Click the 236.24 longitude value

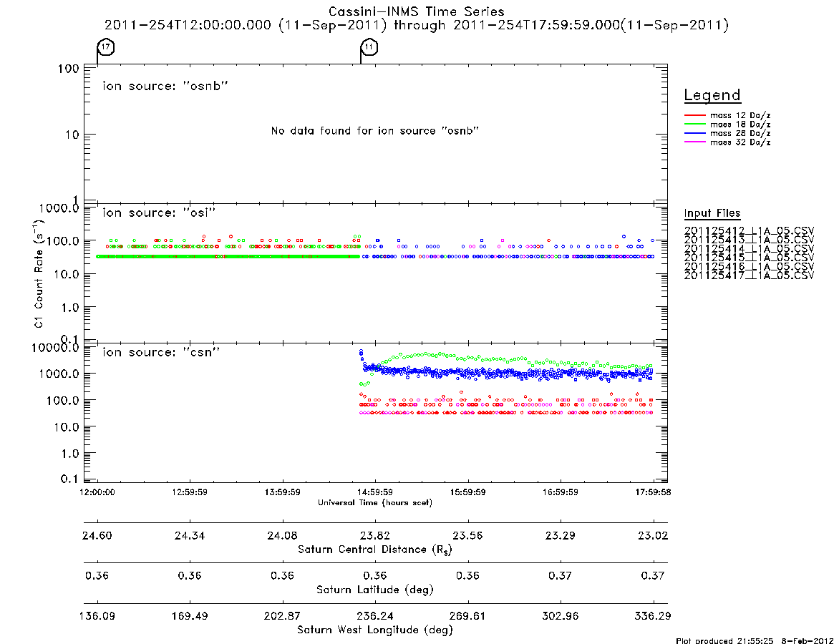pyautogui.click(x=375, y=616)
